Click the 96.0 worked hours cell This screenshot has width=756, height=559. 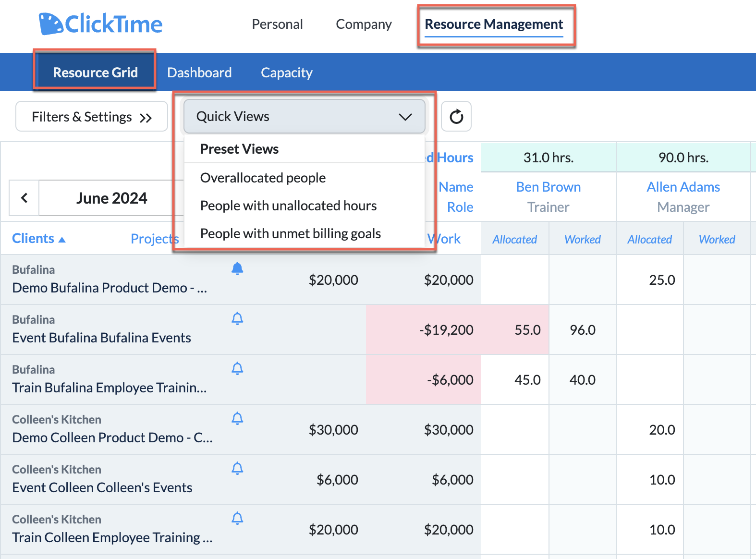point(582,330)
